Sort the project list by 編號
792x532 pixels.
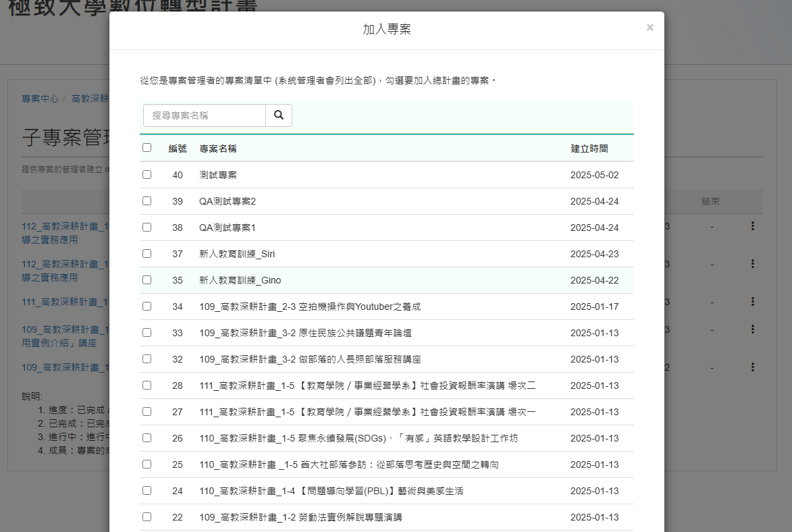click(178, 148)
